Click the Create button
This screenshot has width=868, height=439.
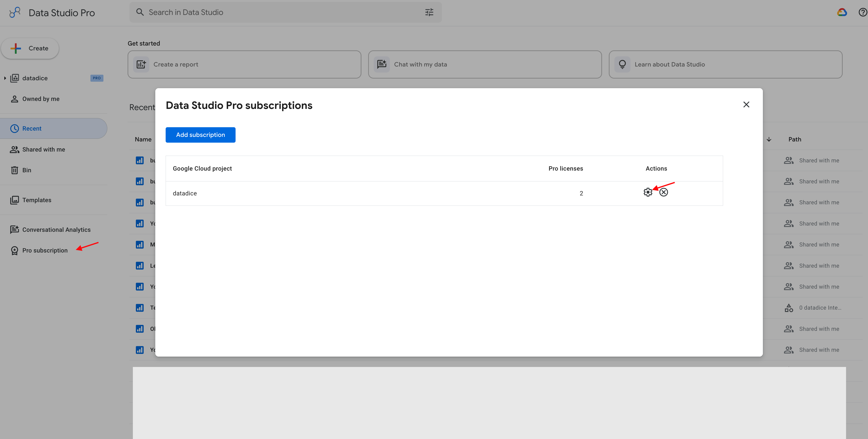pos(30,48)
